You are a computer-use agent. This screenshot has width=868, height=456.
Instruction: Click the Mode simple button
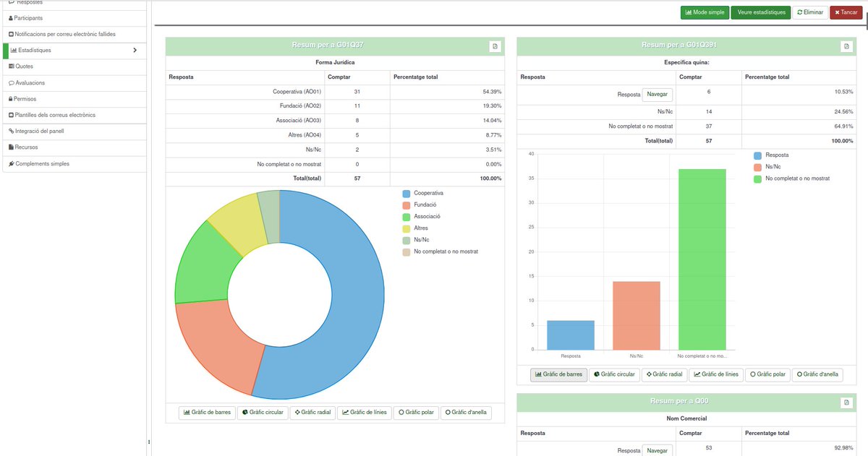coord(705,12)
